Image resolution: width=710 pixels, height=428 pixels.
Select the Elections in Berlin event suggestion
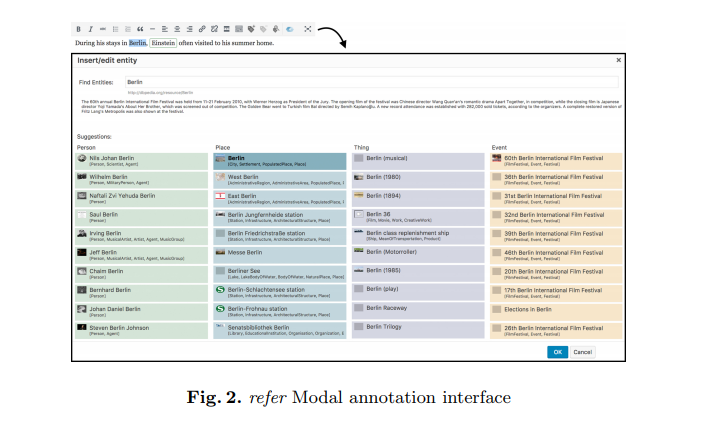pyautogui.click(x=556, y=312)
